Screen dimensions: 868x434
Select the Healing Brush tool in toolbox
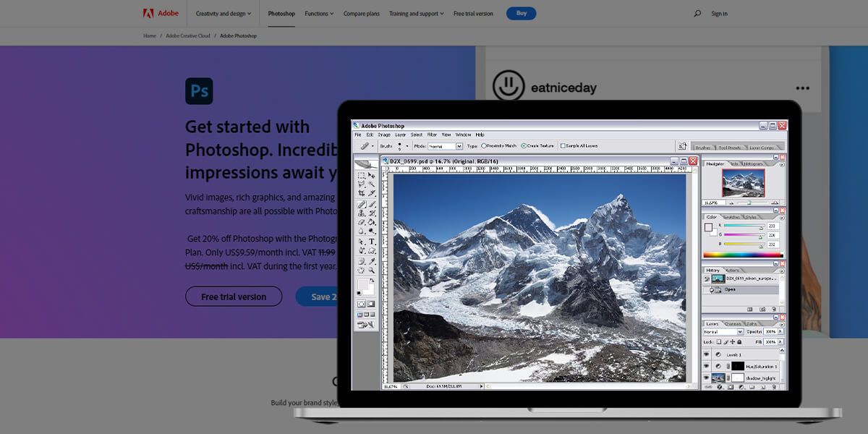coord(362,204)
